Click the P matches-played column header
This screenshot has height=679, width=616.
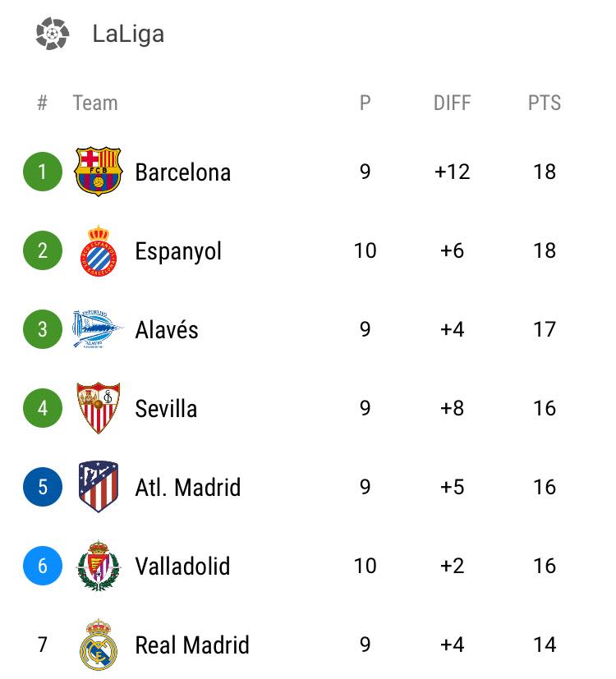[365, 103]
